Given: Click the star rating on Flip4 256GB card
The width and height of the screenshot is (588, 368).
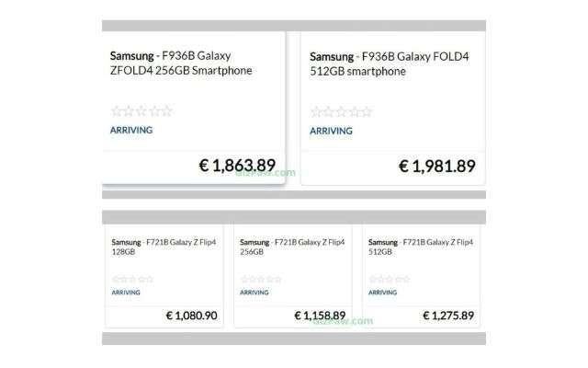Looking at the screenshot, I should pos(261,279).
